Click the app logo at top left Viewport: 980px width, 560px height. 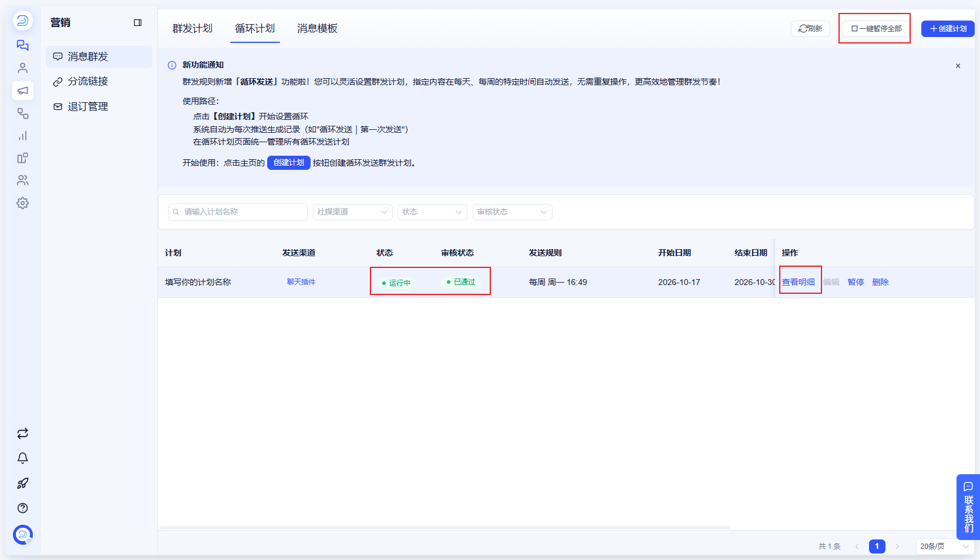pos(22,21)
